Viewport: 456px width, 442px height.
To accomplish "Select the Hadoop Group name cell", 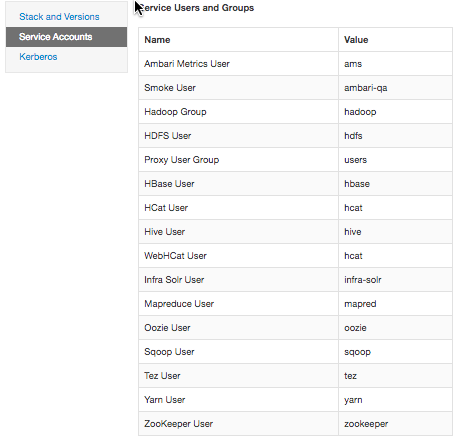I will pyautogui.click(x=238, y=112).
